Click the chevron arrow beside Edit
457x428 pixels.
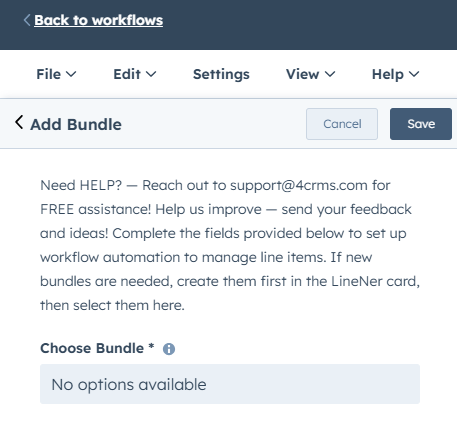(151, 74)
